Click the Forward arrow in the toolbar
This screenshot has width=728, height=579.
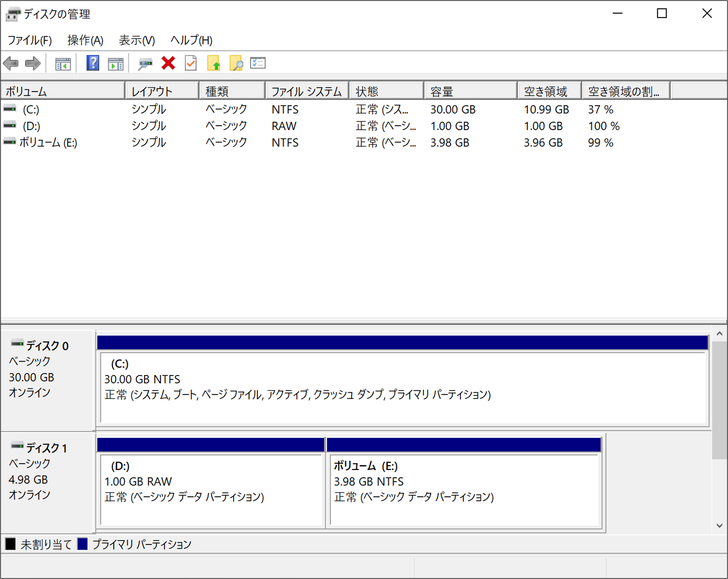(33, 63)
